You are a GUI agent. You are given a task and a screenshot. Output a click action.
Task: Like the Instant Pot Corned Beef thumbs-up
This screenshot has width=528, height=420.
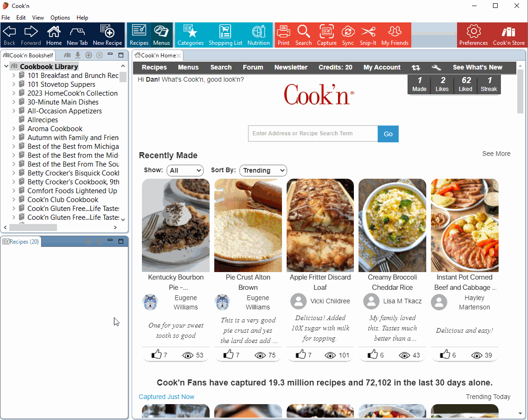click(x=445, y=354)
